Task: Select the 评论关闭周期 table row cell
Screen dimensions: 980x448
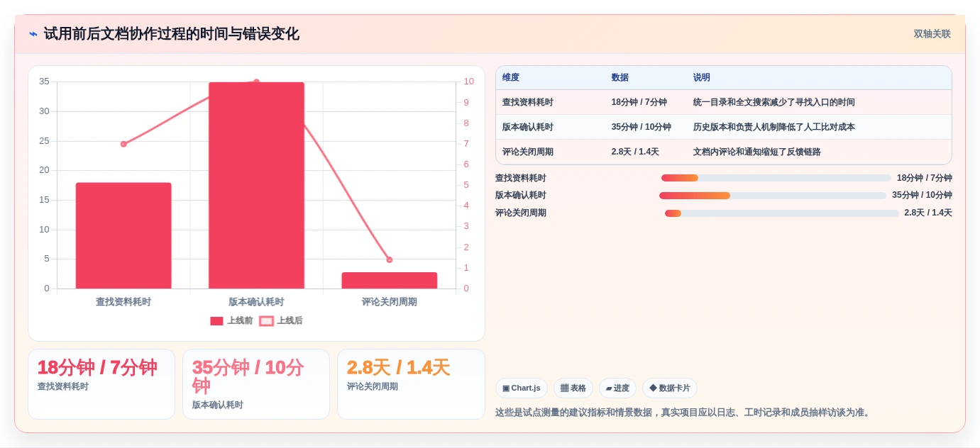Action: tap(527, 152)
